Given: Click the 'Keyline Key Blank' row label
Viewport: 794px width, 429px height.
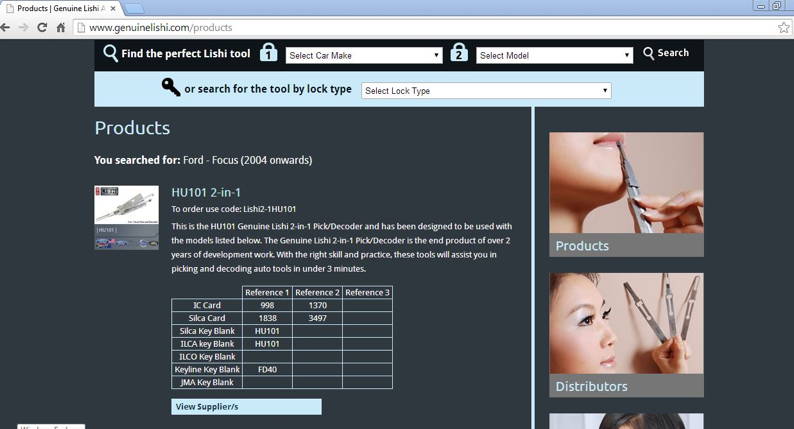Looking at the screenshot, I should tap(207, 369).
